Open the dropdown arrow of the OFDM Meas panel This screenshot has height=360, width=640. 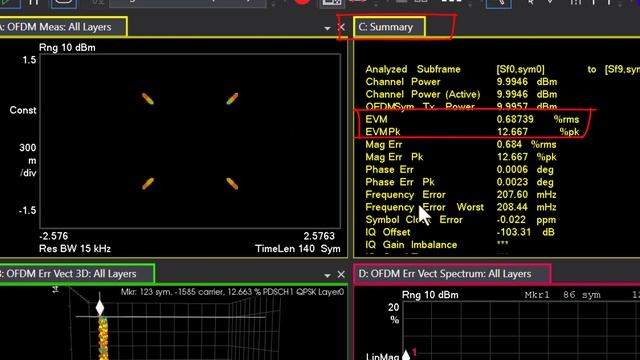327,28
